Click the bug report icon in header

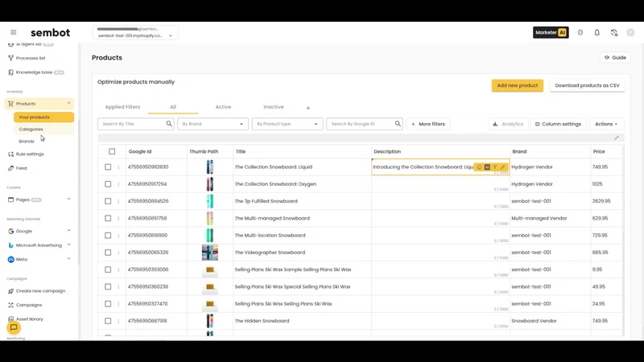[x=580, y=32]
